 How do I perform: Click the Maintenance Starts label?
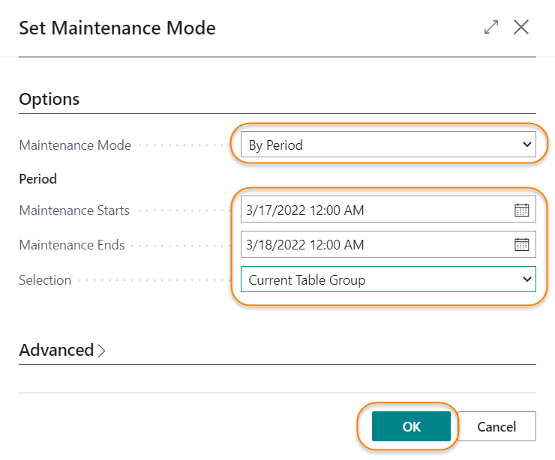tap(74, 210)
